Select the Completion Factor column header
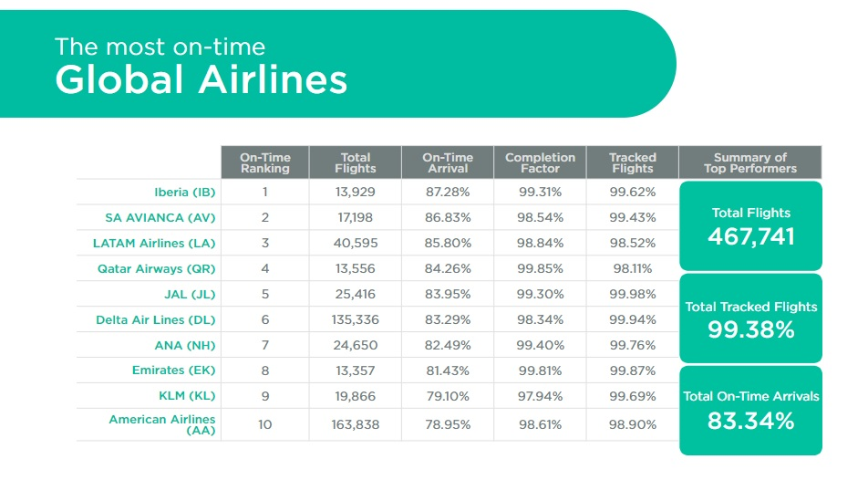This screenshot has width=868, height=480. (540, 162)
